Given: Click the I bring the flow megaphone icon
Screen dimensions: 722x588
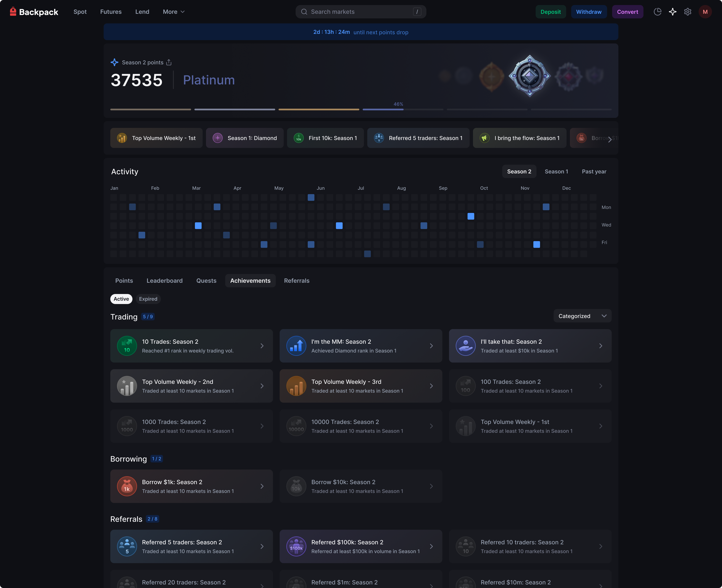Looking at the screenshot, I should pos(485,138).
